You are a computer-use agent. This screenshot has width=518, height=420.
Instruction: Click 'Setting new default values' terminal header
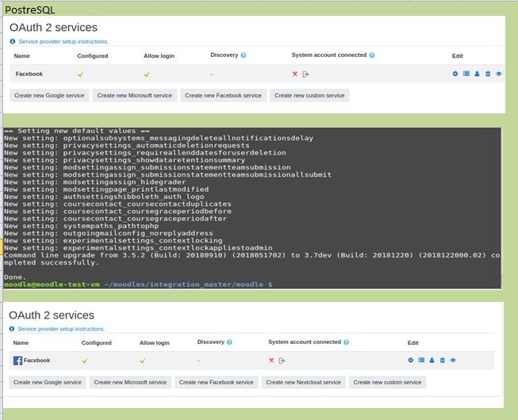(x=77, y=131)
